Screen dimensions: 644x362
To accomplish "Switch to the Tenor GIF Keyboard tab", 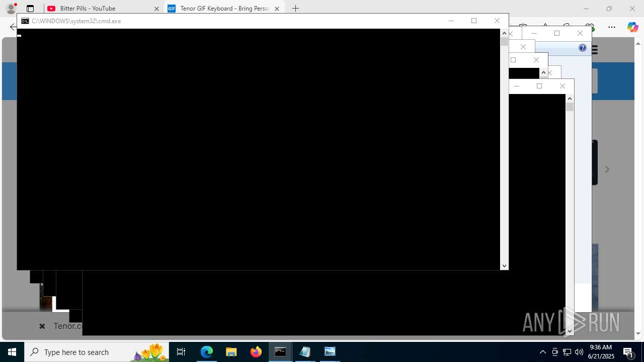I will [x=224, y=9].
